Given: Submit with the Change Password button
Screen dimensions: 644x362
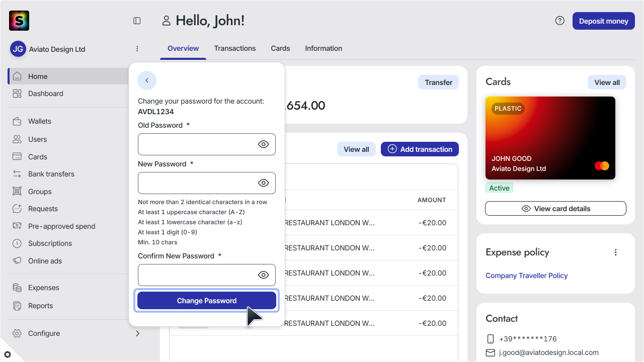Looking at the screenshot, I should coord(207,301).
